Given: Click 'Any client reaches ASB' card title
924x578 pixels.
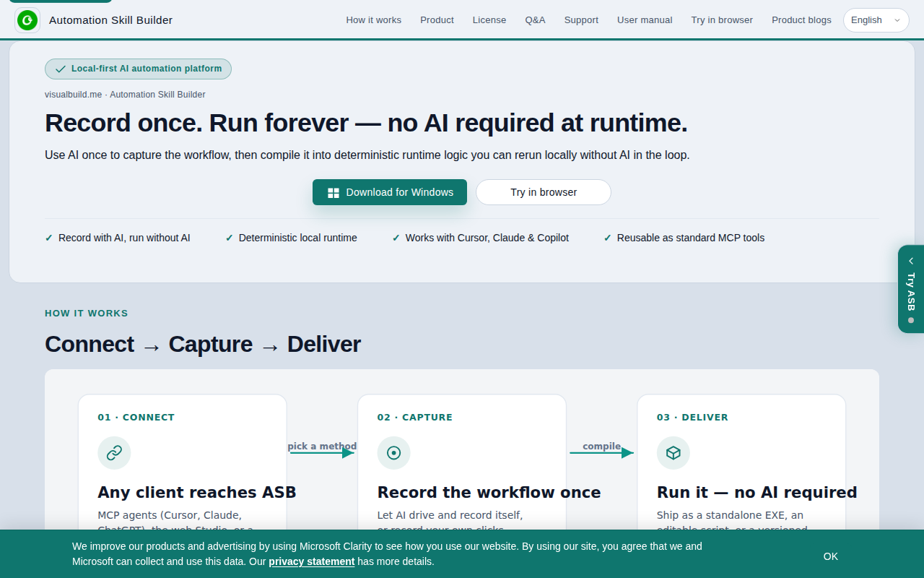Looking at the screenshot, I should tap(197, 493).
